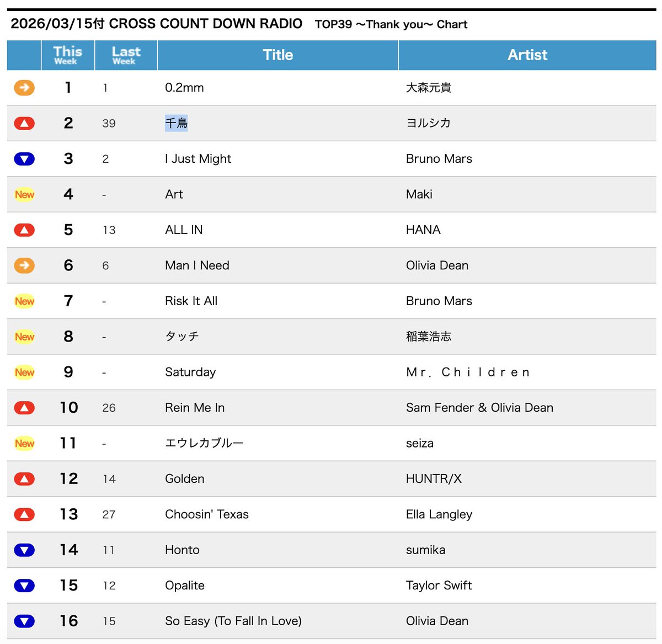The width and height of the screenshot is (662, 644).
Task: Click the red up arrow for Choosin' Texas
Action: pos(24,514)
